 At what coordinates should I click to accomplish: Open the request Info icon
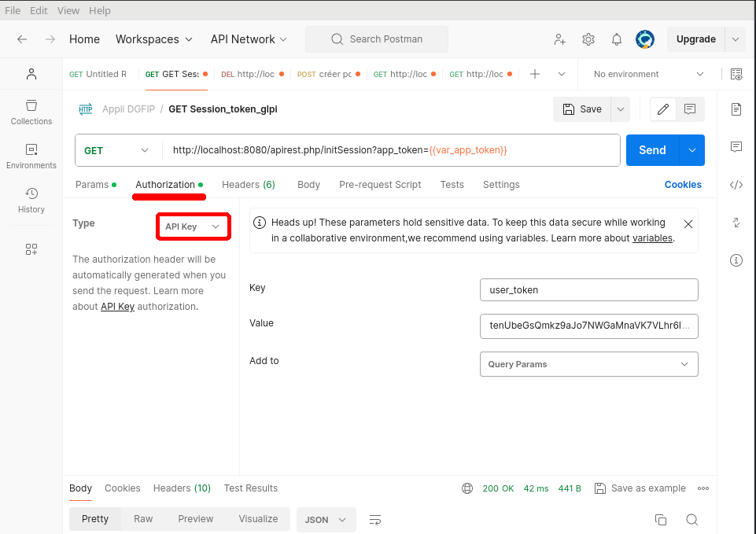tap(736, 260)
